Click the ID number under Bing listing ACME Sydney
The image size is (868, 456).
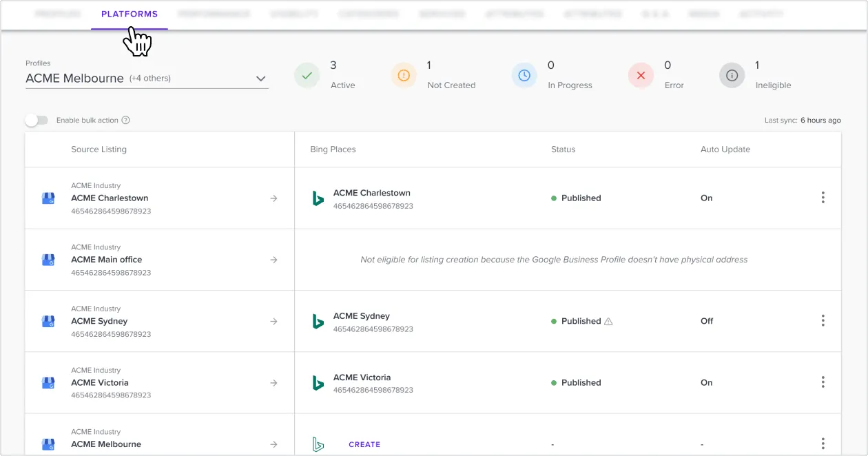[373, 329]
